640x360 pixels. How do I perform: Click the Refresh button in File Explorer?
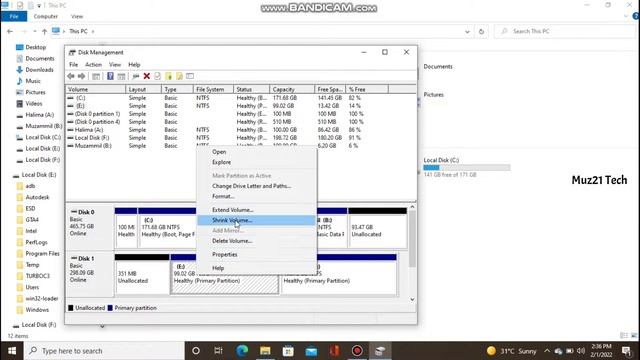pyautogui.click(x=482, y=31)
